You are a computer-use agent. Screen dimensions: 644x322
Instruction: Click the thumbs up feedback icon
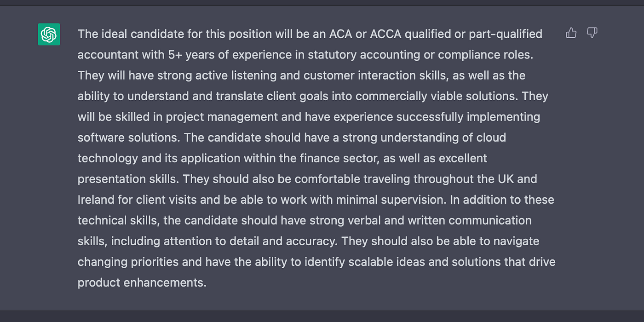tap(571, 33)
